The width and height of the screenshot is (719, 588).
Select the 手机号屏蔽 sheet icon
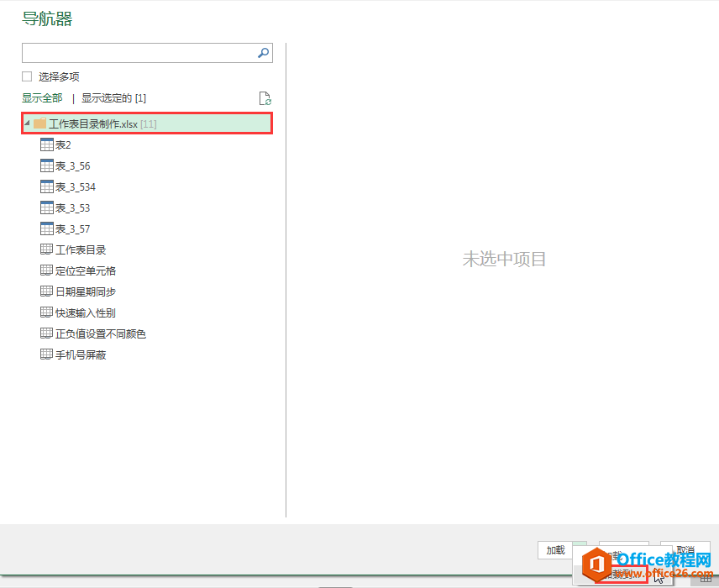pyautogui.click(x=46, y=354)
